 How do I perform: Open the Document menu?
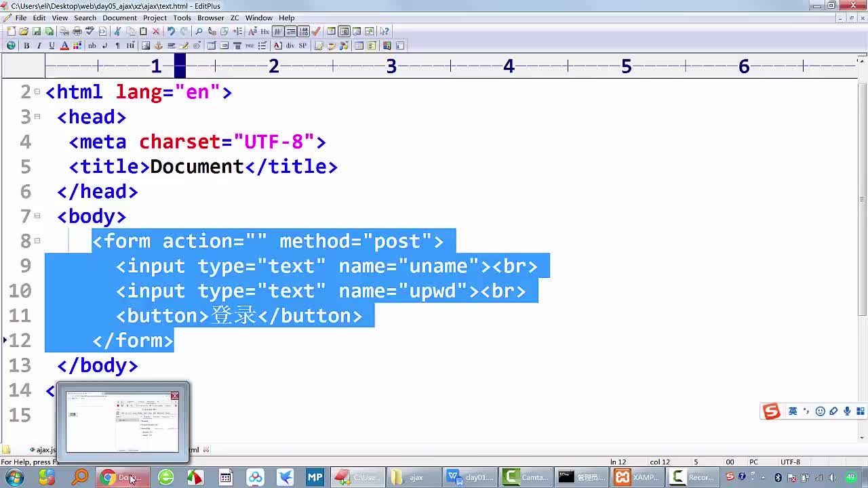[x=119, y=18]
